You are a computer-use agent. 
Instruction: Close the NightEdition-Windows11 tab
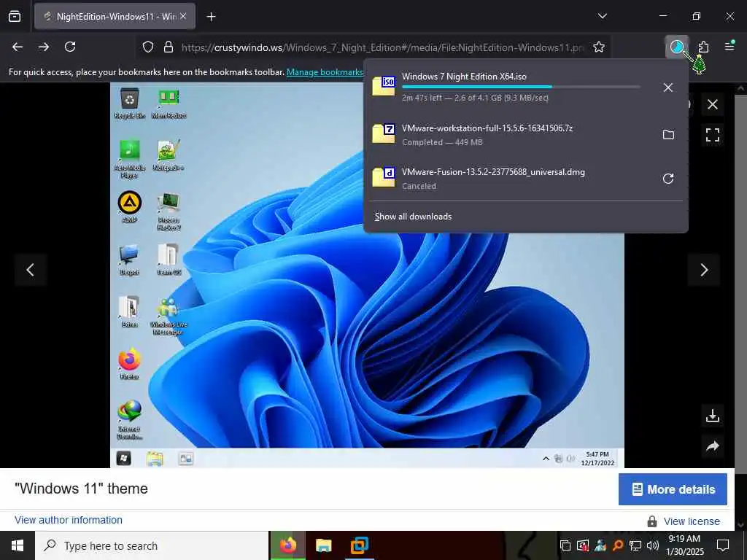183,17
